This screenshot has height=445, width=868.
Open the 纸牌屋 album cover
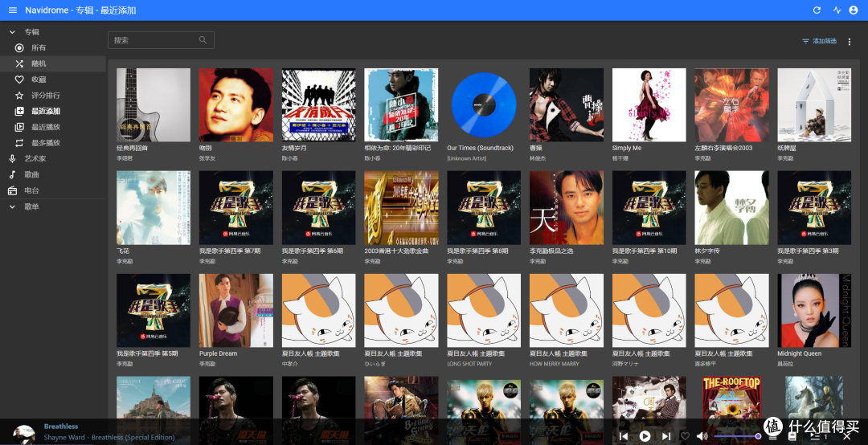click(x=814, y=105)
